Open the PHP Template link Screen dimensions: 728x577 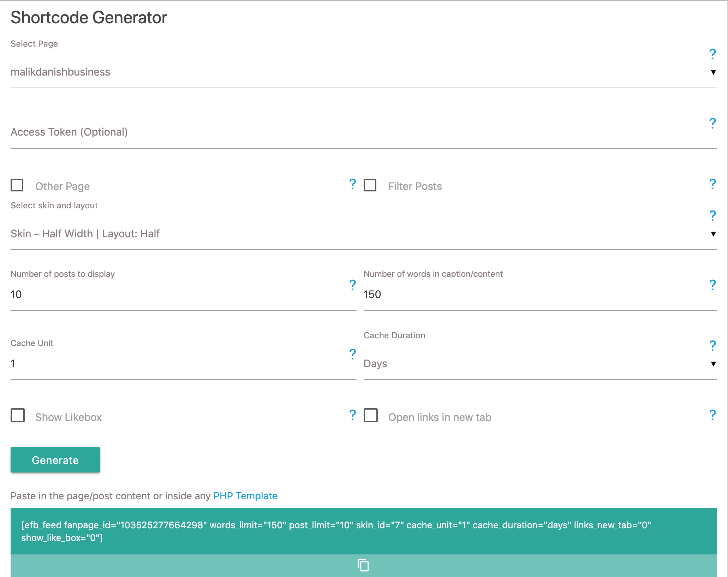[245, 496]
